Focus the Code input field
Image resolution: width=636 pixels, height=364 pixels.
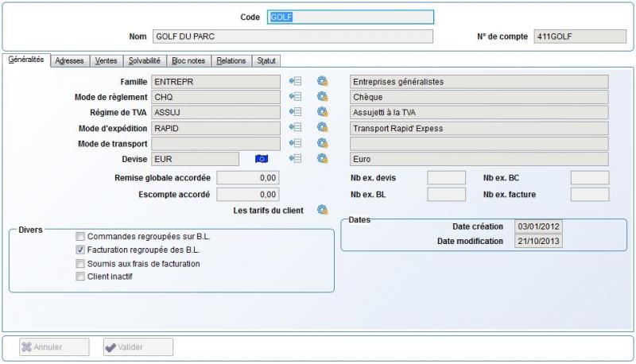coord(351,17)
